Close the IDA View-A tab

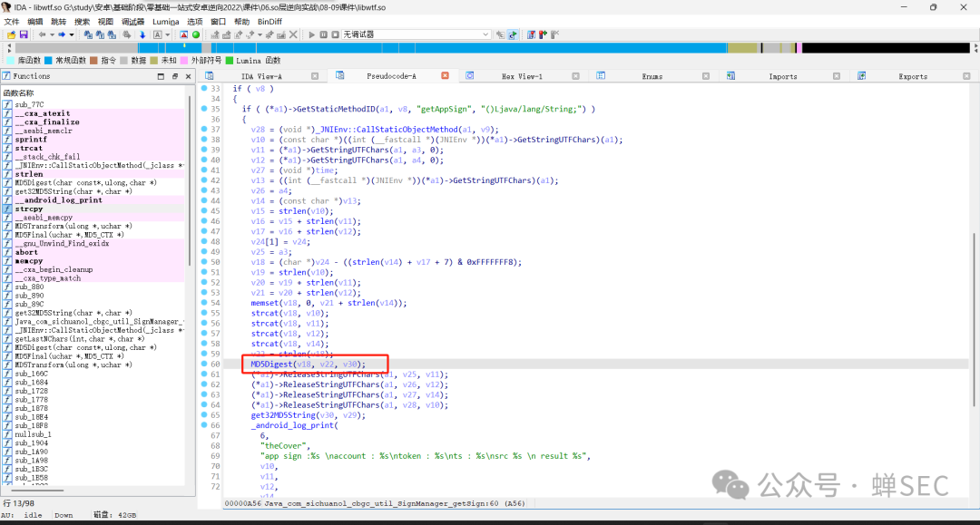click(x=315, y=76)
